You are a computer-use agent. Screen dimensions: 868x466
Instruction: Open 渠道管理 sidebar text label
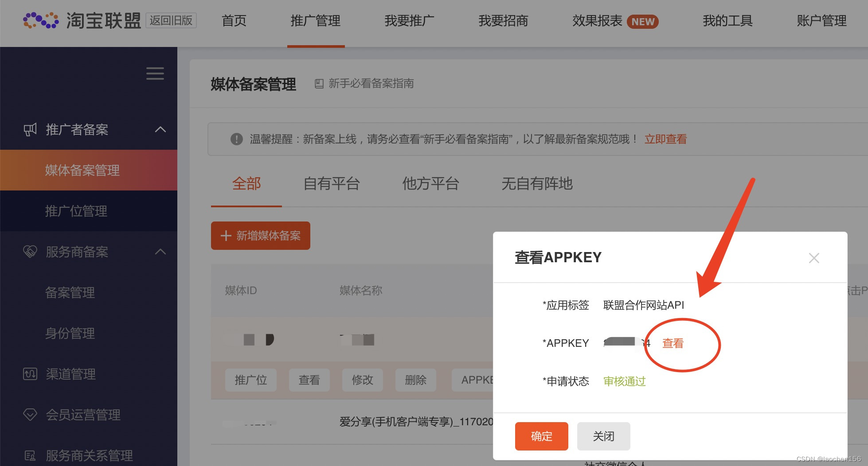click(71, 374)
